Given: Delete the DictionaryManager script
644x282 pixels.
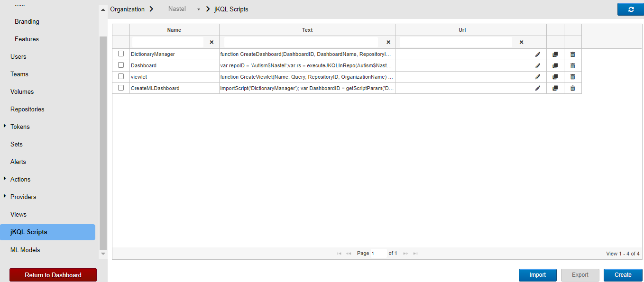Looking at the screenshot, I should point(572,55).
